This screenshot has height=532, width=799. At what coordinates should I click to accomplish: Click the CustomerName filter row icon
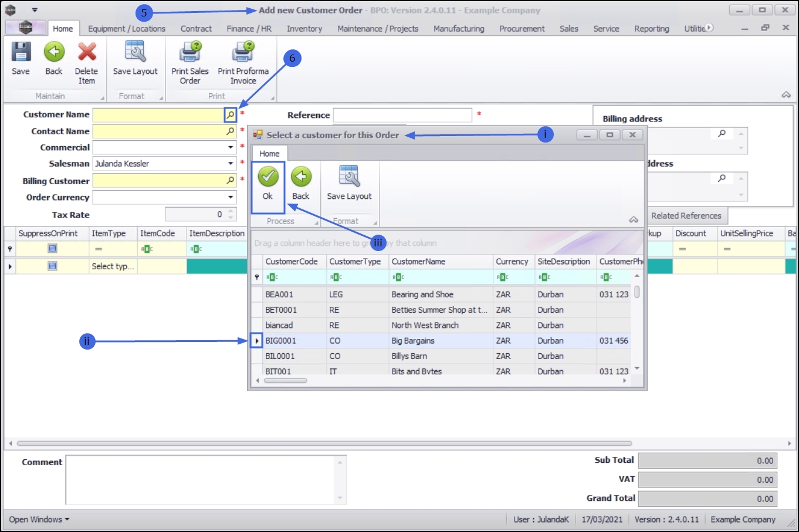398,277
